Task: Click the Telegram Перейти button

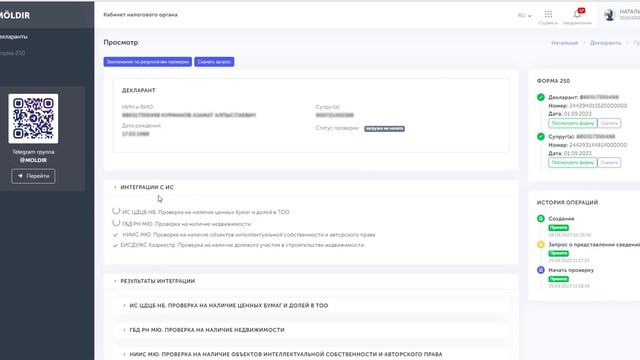Action: point(33,176)
